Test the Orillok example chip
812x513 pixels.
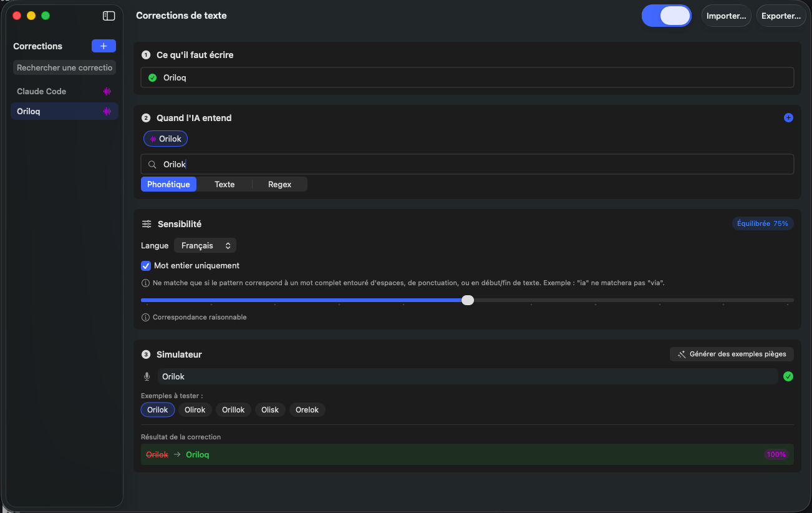233,410
